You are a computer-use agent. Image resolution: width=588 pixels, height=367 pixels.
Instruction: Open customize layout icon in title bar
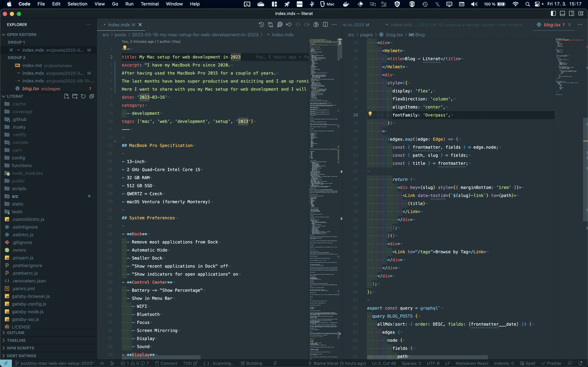point(581,13)
